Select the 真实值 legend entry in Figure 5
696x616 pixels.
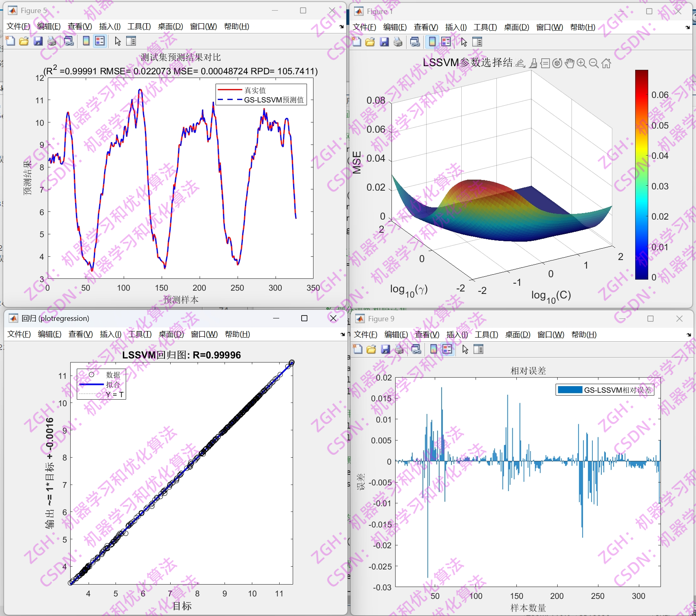pyautogui.click(x=242, y=90)
